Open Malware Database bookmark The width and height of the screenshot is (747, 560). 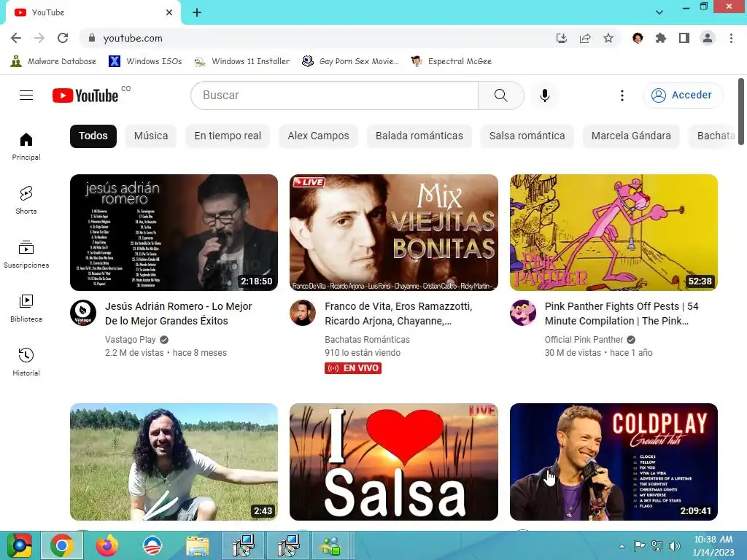coord(53,61)
